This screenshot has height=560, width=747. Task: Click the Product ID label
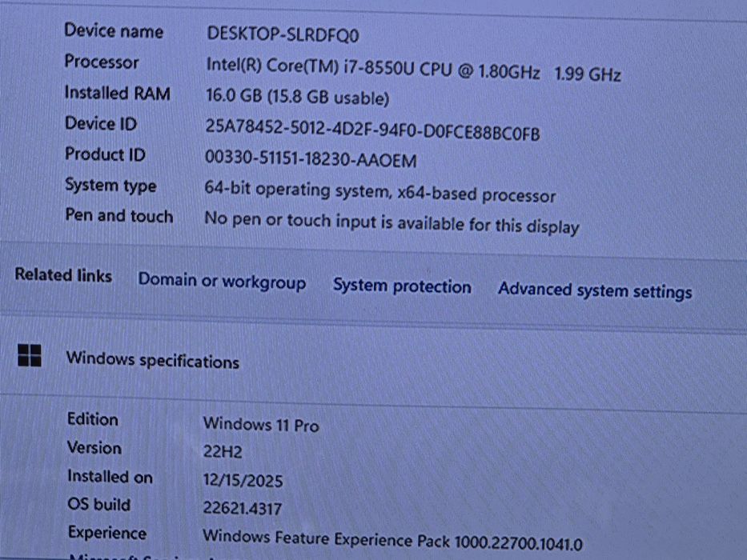click(x=105, y=154)
